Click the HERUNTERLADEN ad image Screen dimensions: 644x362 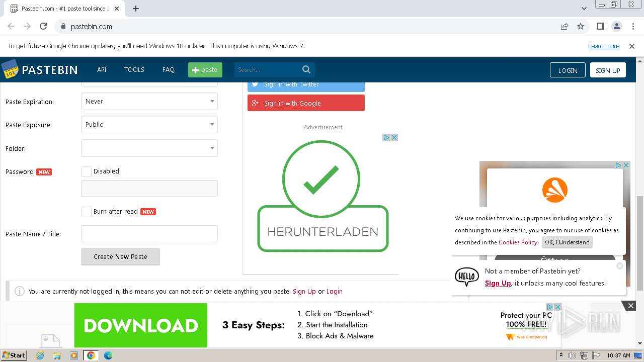coord(323,197)
